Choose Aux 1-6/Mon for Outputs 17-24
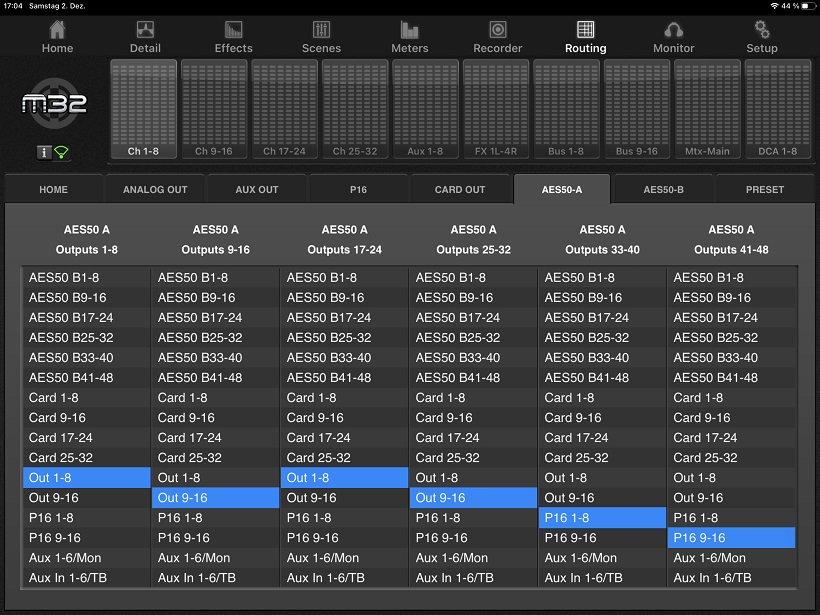This screenshot has width=820, height=615. tap(344, 557)
